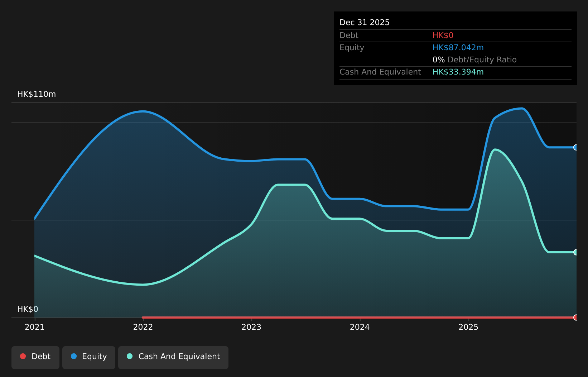Image resolution: width=588 pixels, height=377 pixels.
Task: Click the Debt row label in tooltip
Action: coord(349,35)
